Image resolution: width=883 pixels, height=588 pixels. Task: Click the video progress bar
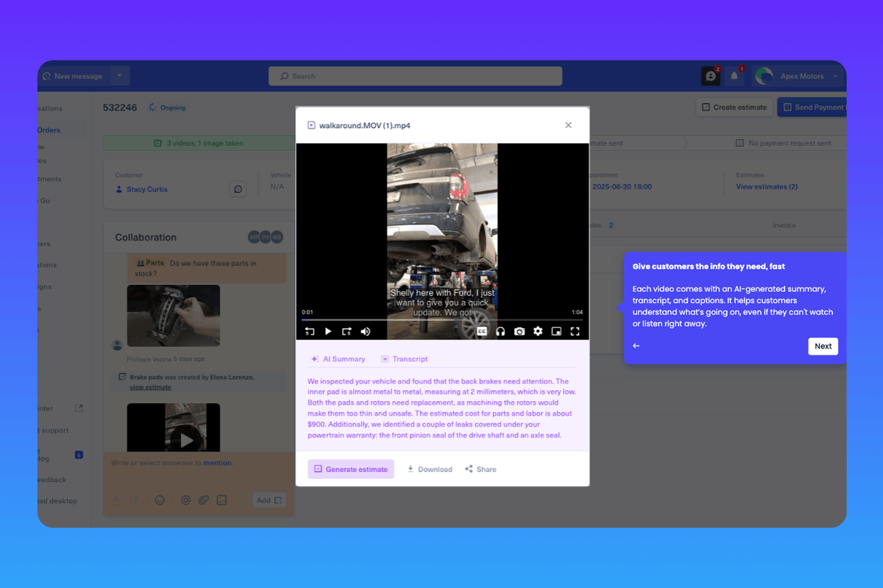[443, 320]
